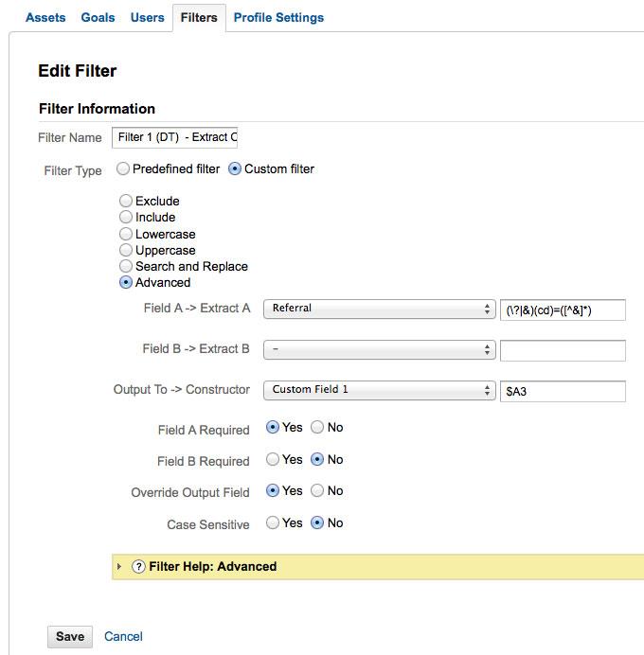Open the Field B extract dropdown
644x655 pixels.
click(379, 349)
